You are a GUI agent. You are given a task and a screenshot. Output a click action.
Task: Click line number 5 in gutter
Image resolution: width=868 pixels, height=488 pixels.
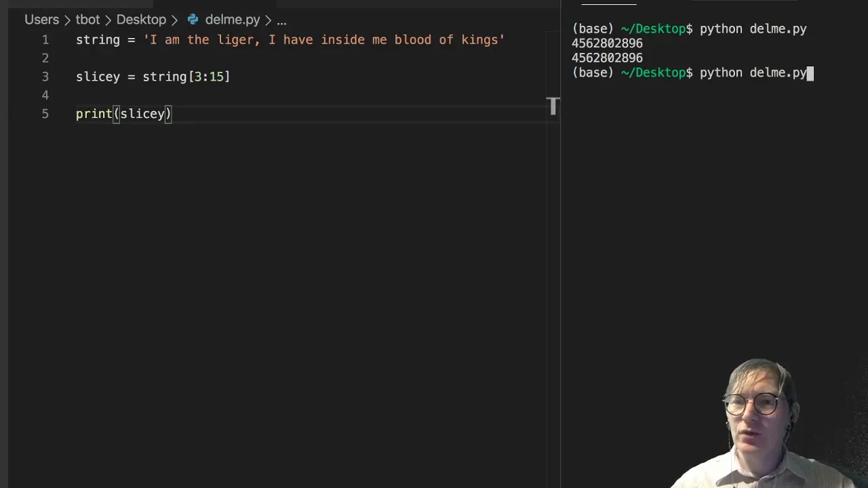tap(45, 113)
